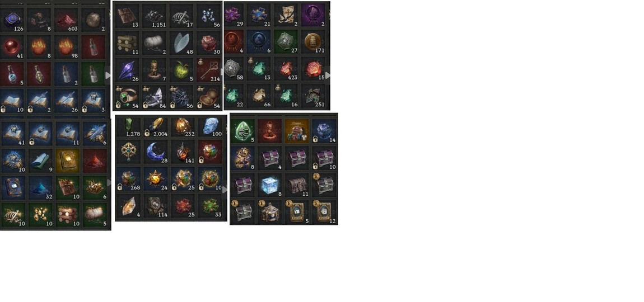Select the purple gem stack of 126
The width and height of the screenshot is (644, 302).
click(13, 20)
